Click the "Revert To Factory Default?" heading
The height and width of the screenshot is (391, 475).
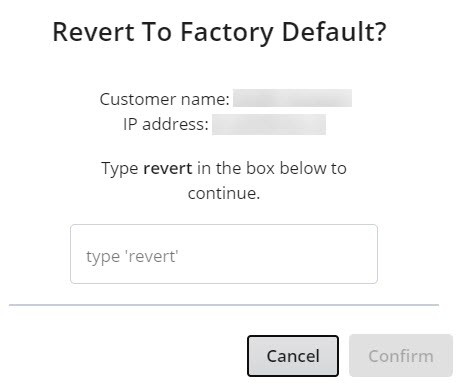[219, 32]
